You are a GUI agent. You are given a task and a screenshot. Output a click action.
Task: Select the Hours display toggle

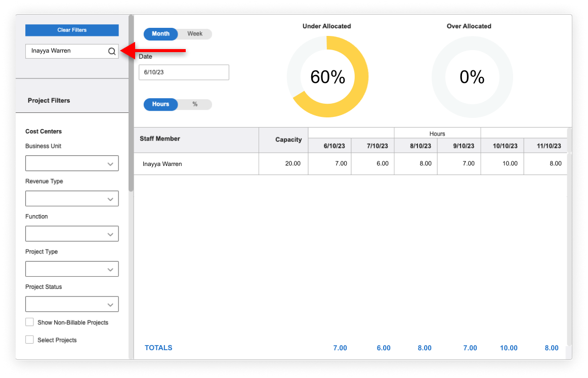pos(160,104)
